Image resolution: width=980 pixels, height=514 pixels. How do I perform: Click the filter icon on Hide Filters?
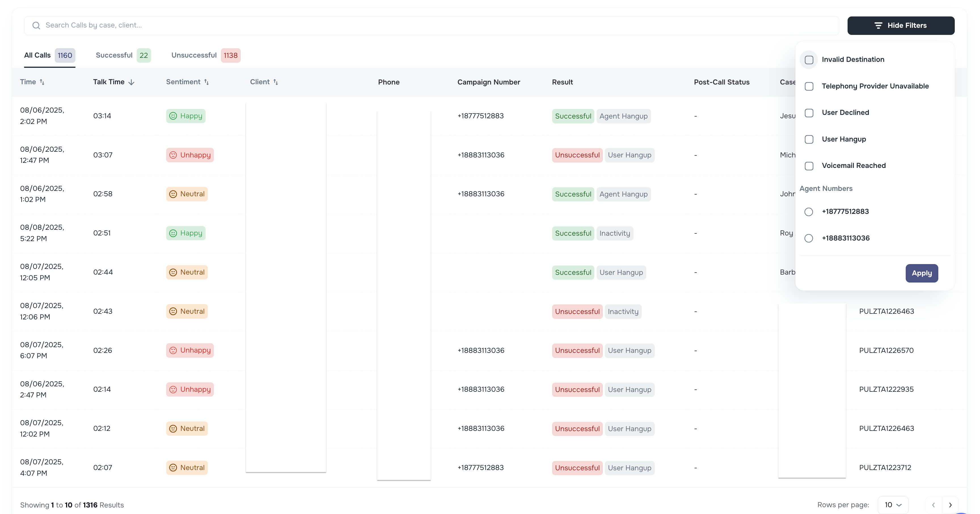[x=878, y=26]
